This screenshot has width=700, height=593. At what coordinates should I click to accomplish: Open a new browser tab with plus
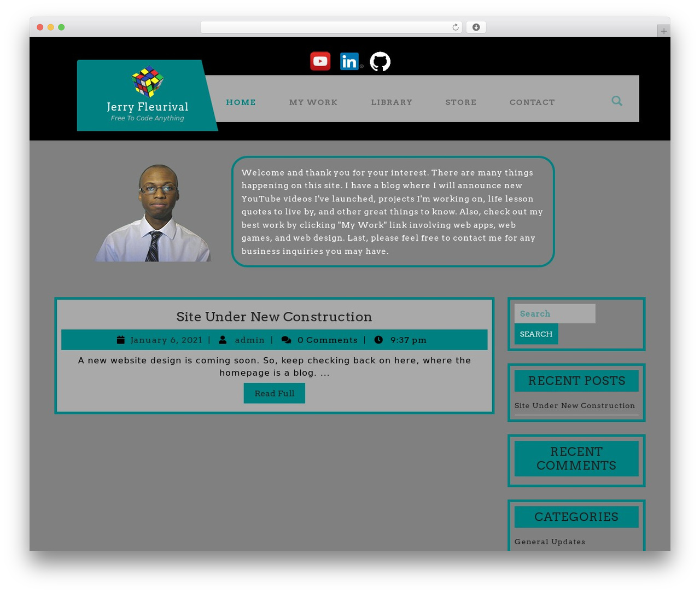point(663,31)
